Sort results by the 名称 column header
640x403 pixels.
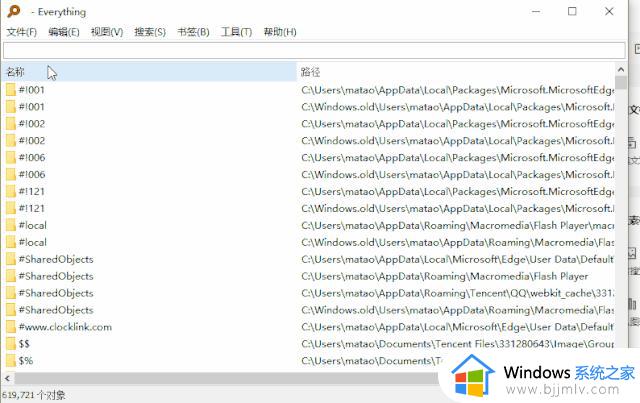tap(149, 72)
